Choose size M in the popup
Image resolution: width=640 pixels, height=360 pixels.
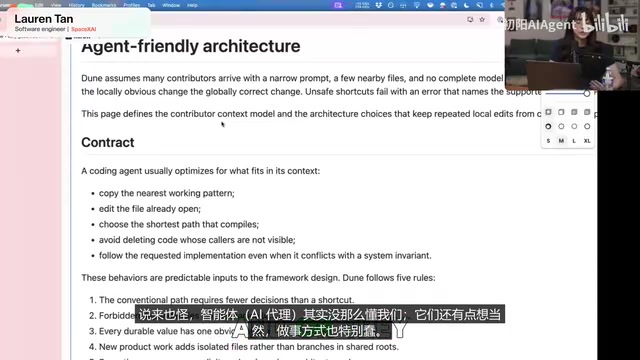pos(561,141)
